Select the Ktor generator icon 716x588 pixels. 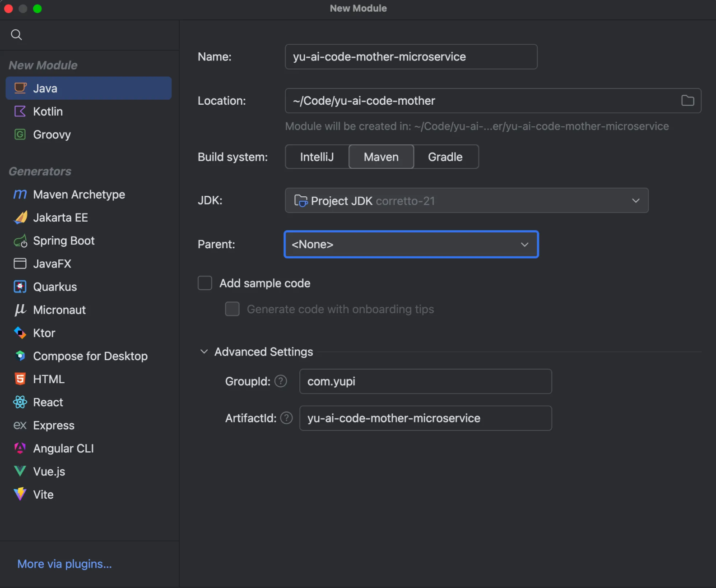coord(20,333)
